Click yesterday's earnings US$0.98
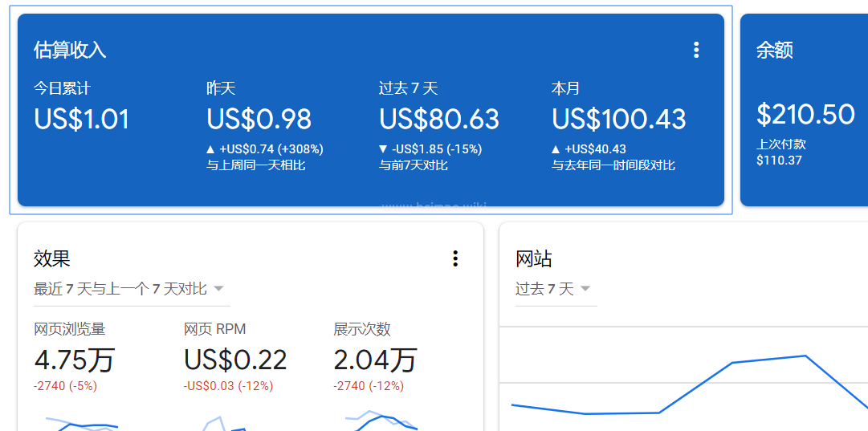868x431 pixels. (259, 120)
